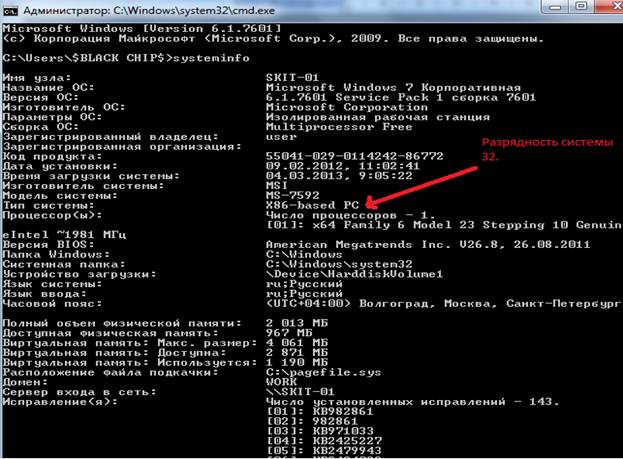Select the 'eIntel ~1981 МГц' line
This screenshot has width=623, height=459.
click(x=64, y=235)
